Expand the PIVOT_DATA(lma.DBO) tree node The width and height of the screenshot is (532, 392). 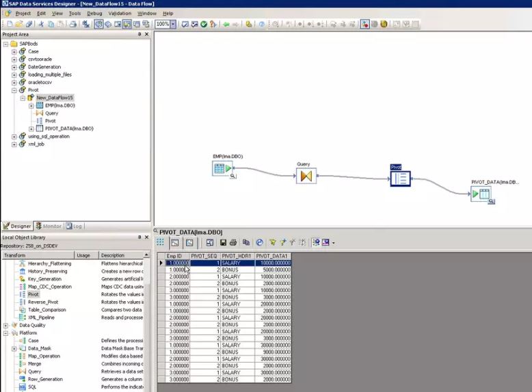coord(31,129)
